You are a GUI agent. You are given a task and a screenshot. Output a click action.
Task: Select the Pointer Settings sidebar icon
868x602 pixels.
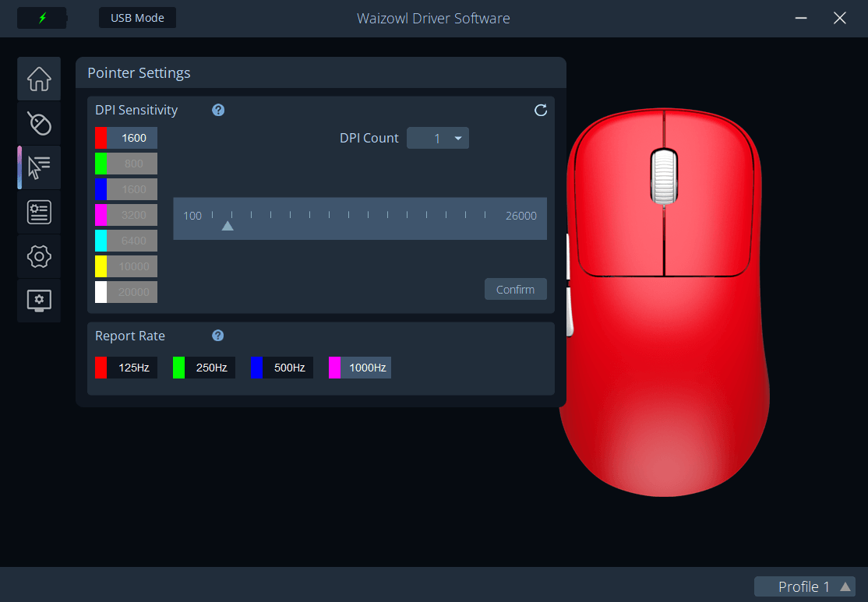tap(39, 167)
